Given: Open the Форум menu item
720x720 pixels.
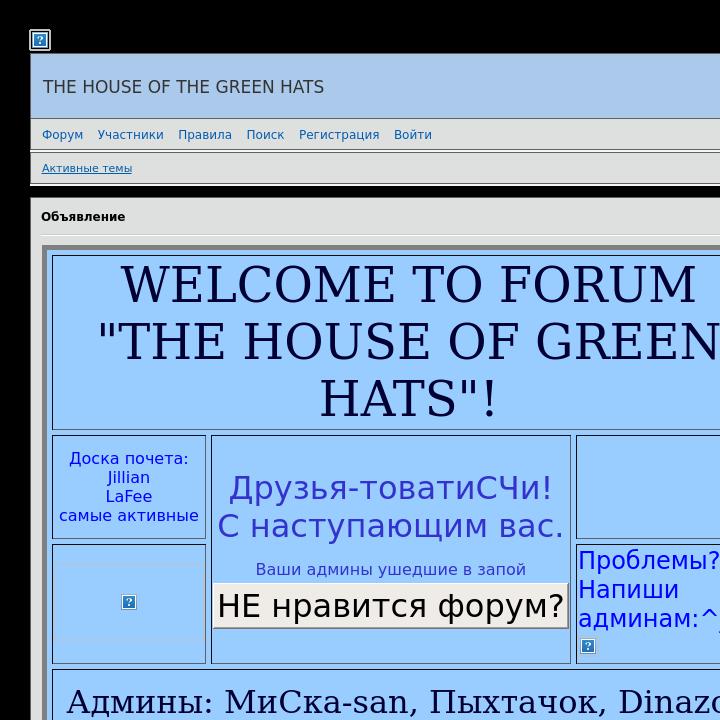Looking at the screenshot, I should pyautogui.click(x=62, y=135).
